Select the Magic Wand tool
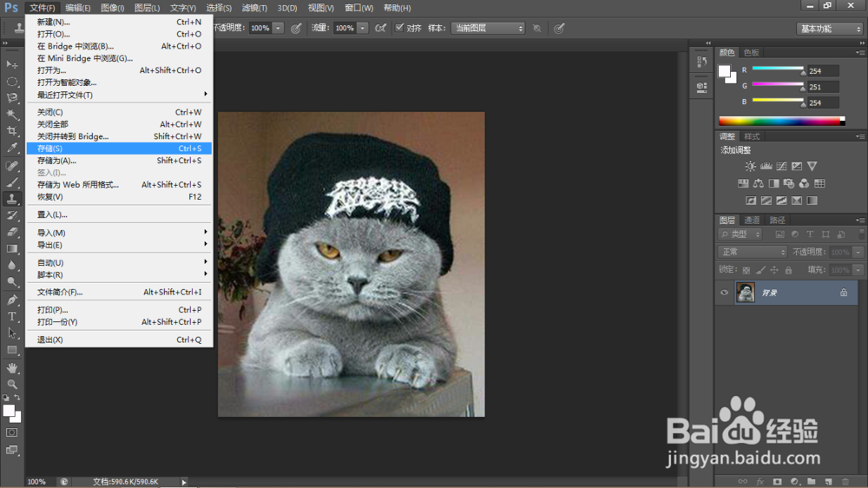 tap(11, 115)
